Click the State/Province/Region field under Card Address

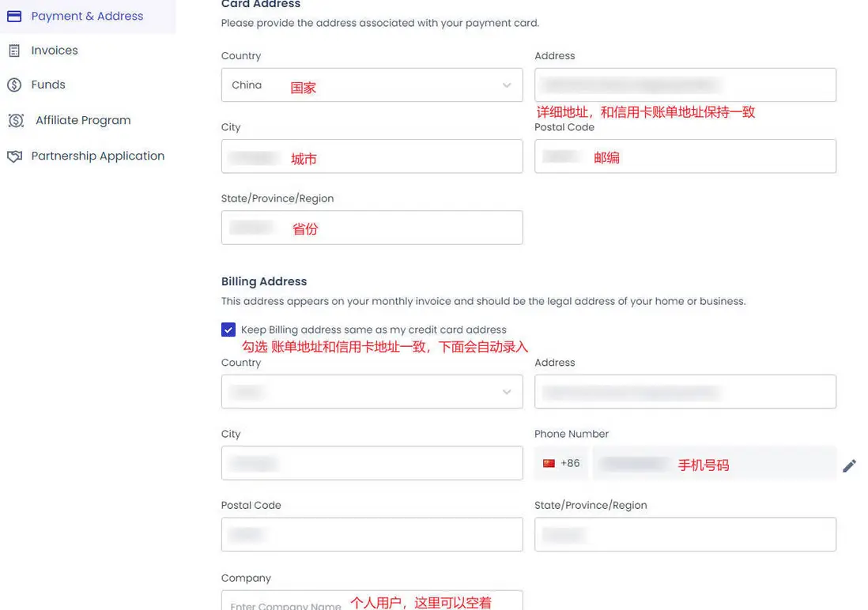click(x=372, y=227)
